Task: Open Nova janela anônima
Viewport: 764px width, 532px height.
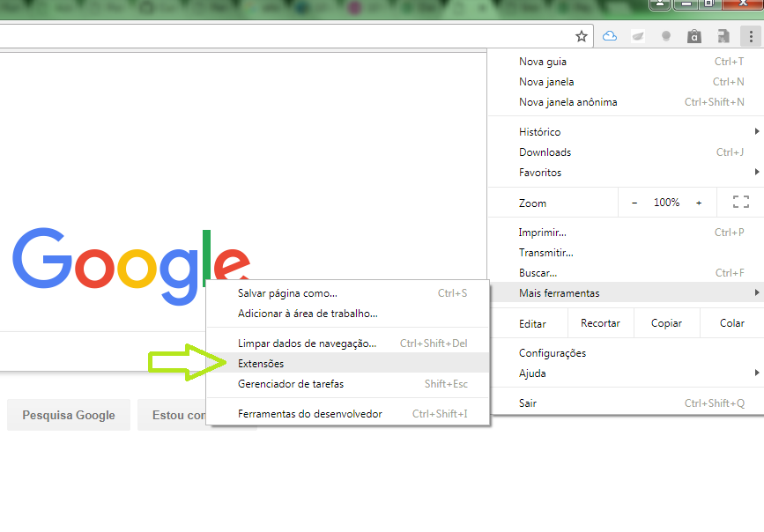Action: 568,102
